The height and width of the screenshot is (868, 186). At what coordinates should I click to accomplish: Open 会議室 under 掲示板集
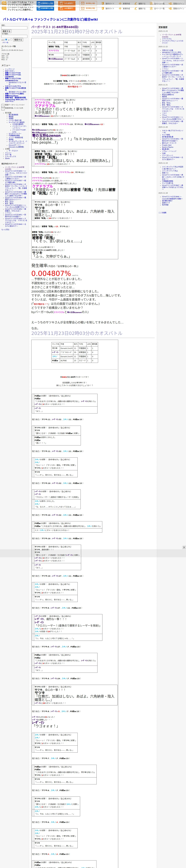coord(11,118)
